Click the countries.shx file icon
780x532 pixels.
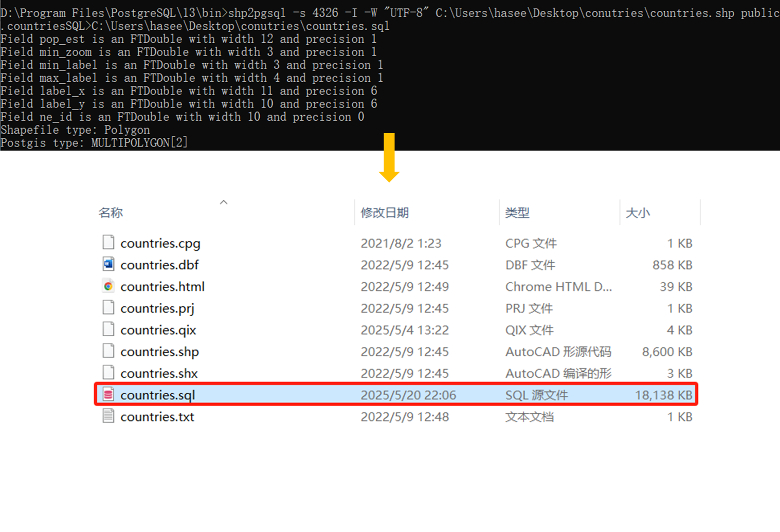tap(108, 372)
